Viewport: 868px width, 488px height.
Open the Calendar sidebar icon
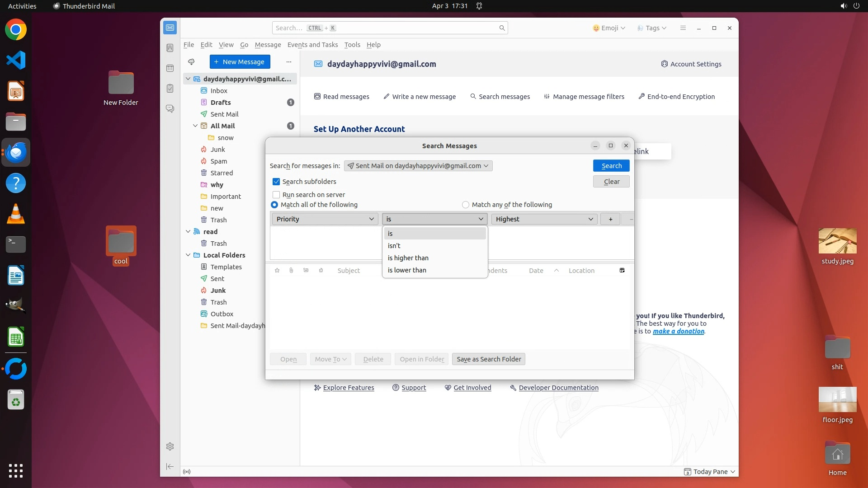[170, 68]
